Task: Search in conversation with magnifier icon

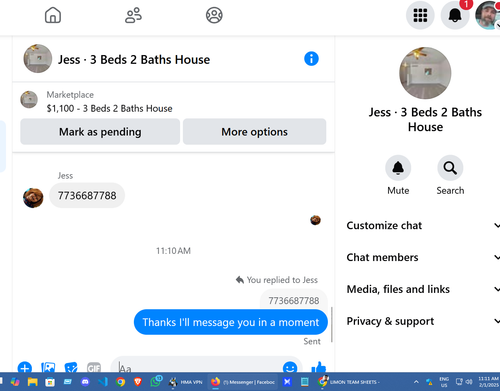Action: pyautogui.click(x=450, y=168)
